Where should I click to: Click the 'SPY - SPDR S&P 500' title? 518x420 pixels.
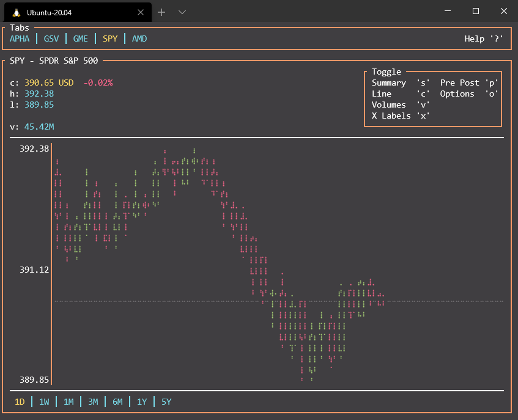[54, 61]
